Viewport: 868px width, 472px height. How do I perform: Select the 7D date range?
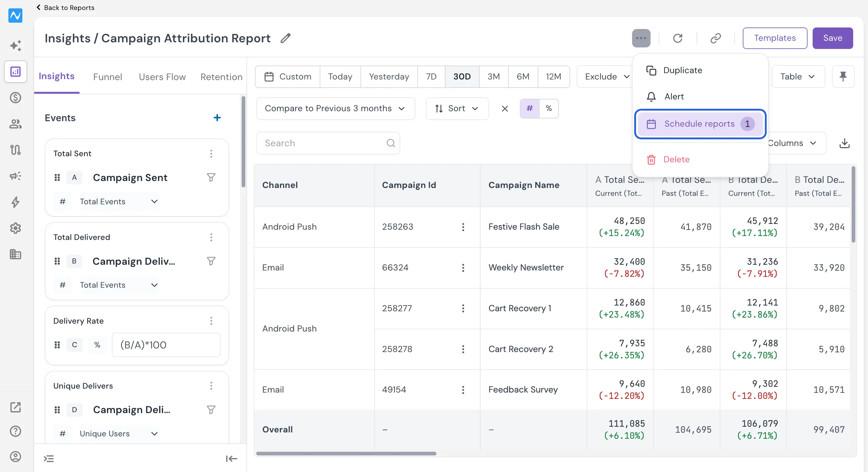(431, 76)
